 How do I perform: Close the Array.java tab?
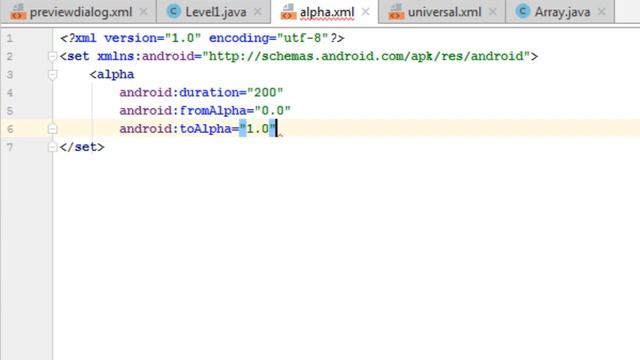coord(601,12)
